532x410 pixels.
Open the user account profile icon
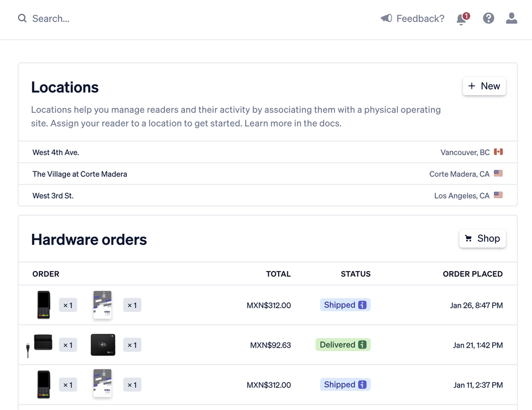[x=512, y=18]
